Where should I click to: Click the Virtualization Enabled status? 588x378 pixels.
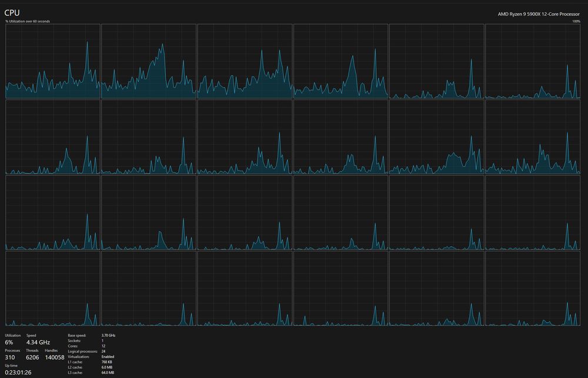pos(109,356)
